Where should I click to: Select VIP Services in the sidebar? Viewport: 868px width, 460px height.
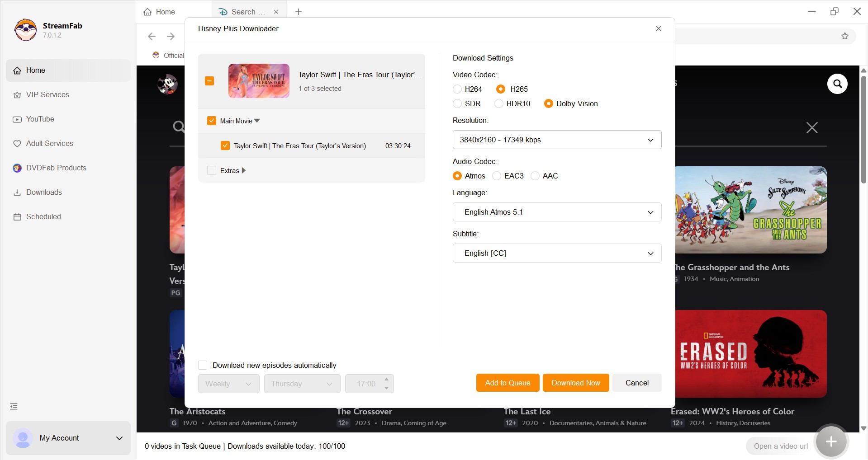[47, 94]
